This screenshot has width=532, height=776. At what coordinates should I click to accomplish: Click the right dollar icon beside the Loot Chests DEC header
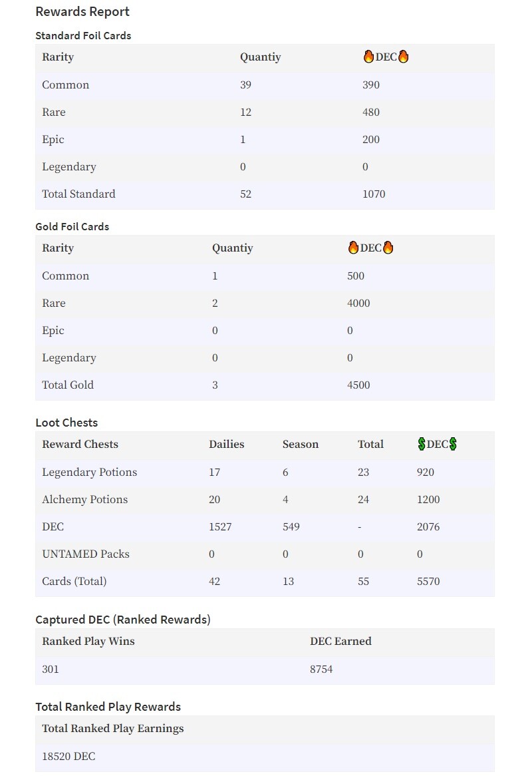(x=453, y=444)
